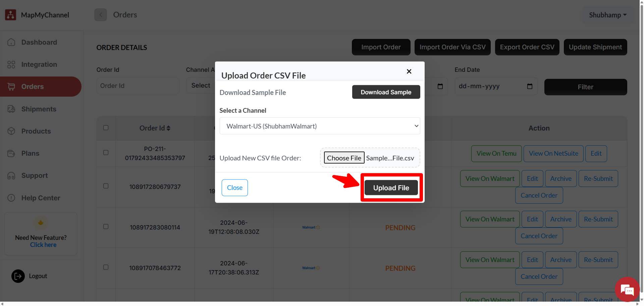The height and width of the screenshot is (306, 644).
Task: Click the MapMyChannel logo icon
Action: pos(11,15)
